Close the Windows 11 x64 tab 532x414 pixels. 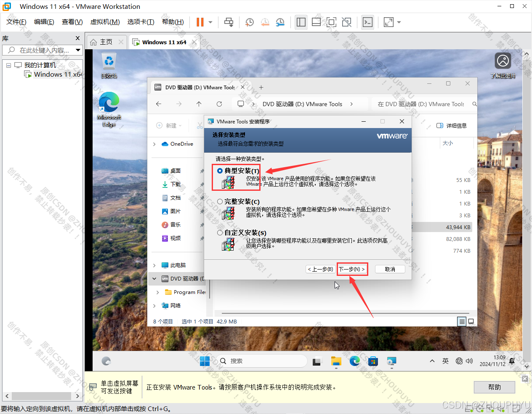pos(194,42)
